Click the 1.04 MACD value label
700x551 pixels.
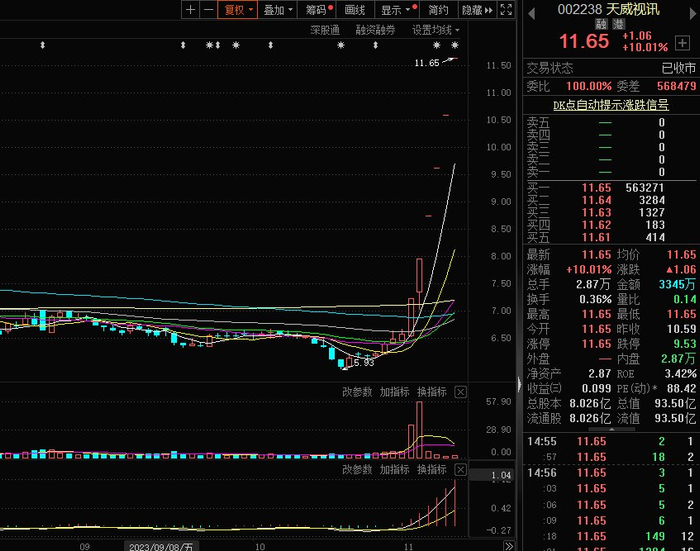click(500, 476)
